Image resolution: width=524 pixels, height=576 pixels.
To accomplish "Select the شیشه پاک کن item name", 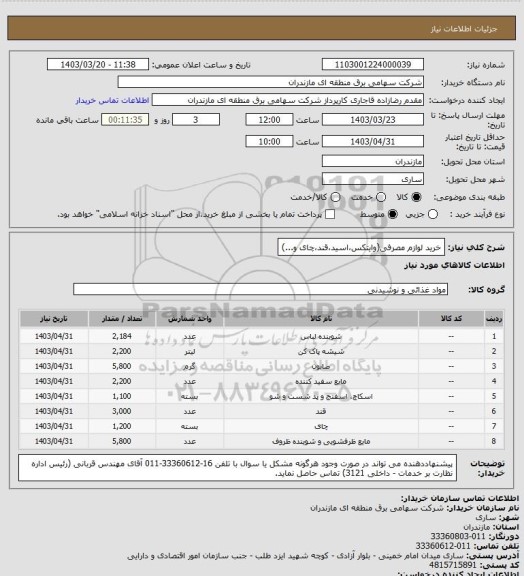I will tap(321, 352).
